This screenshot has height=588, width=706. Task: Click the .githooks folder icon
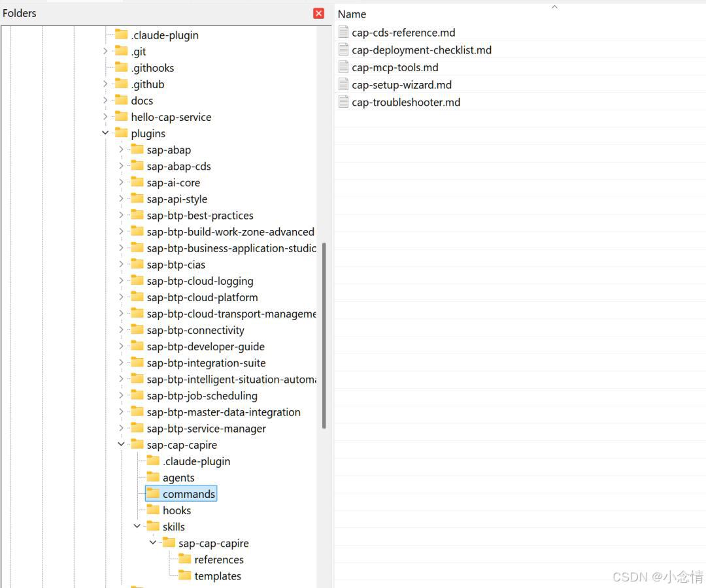click(121, 67)
